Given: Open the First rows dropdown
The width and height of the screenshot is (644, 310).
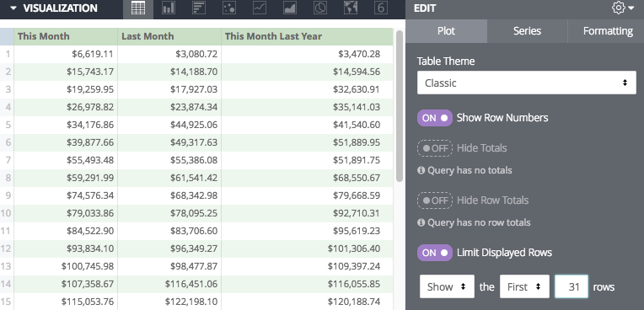Looking at the screenshot, I should (524, 286).
